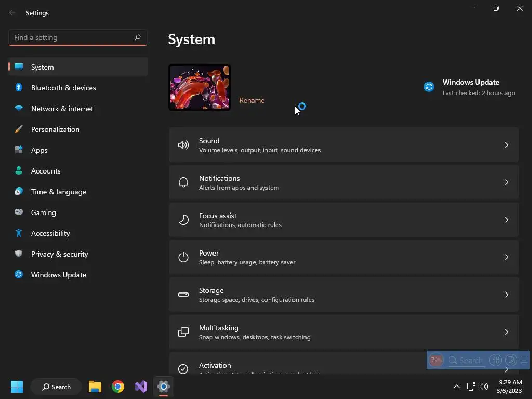Open the Windows Start menu
This screenshot has width=532, height=399.
click(17, 387)
